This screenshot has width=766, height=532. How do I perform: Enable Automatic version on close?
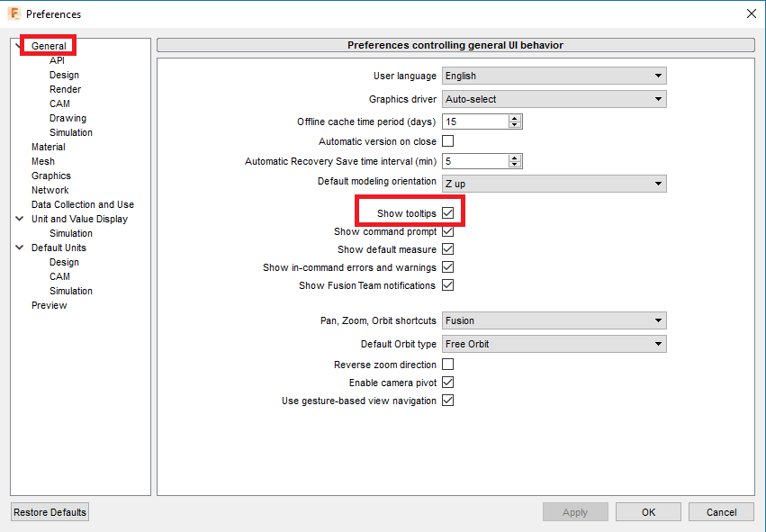click(x=446, y=140)
